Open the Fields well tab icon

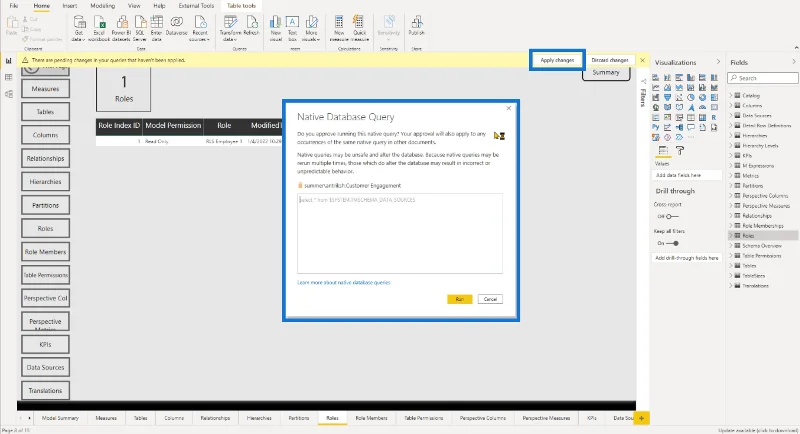[663, 150]
